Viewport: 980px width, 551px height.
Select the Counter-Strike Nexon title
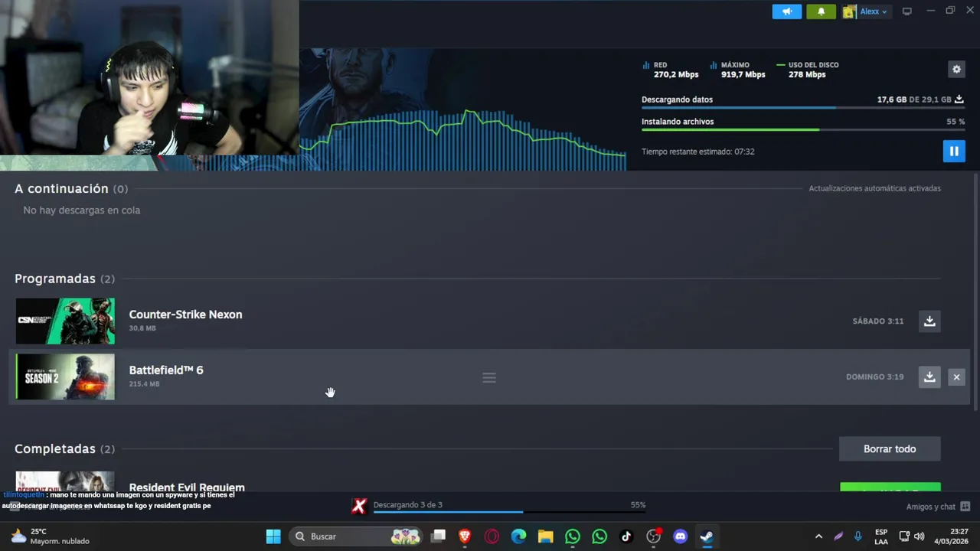[185, 315]
